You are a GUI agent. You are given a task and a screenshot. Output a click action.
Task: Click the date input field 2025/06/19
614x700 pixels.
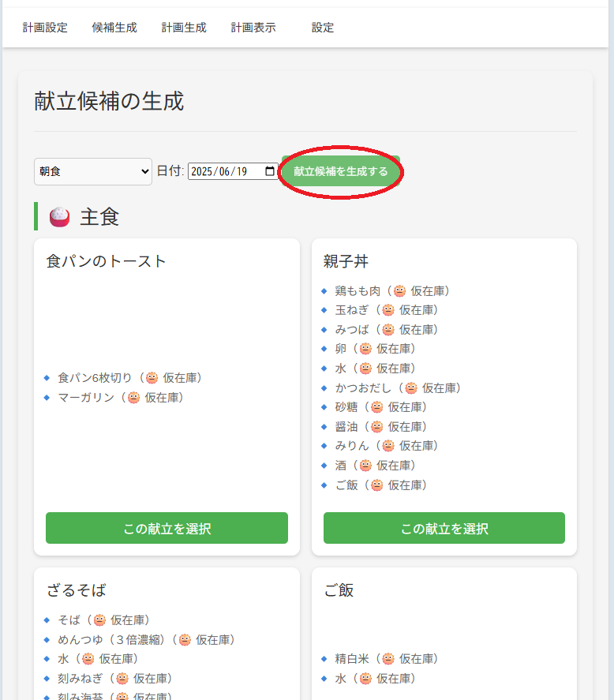pos(233,171)
